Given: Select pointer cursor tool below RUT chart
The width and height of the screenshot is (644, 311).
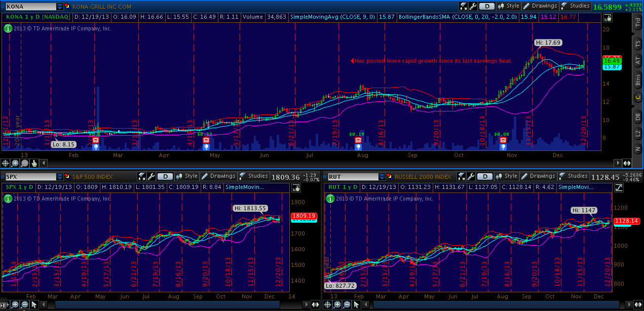Looking at the screenshot, I should tap(357, 304).
